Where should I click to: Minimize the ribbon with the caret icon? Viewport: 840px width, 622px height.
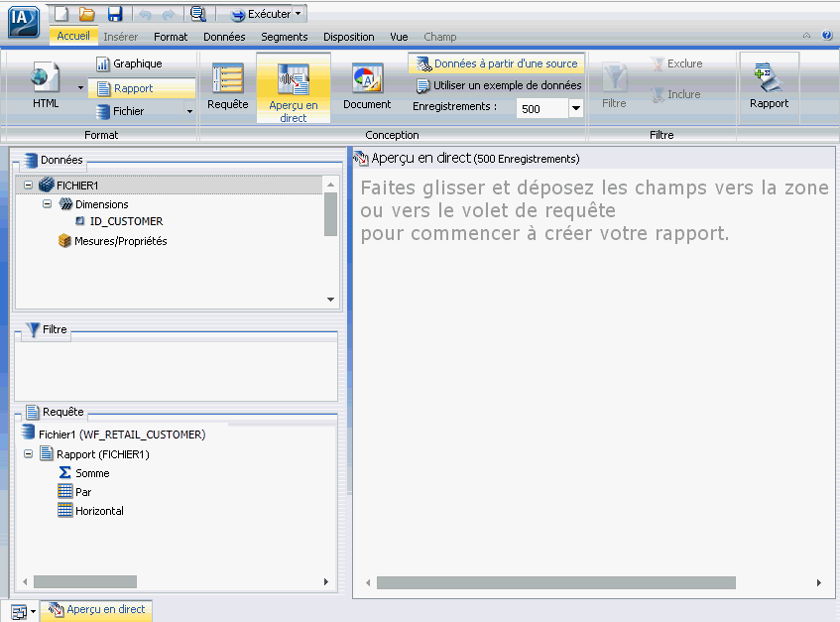[x=807, y=36]
